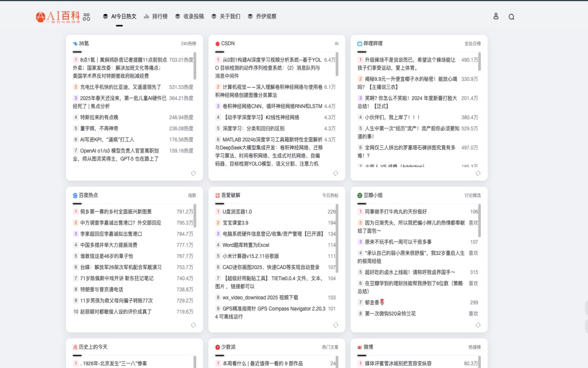Open 特朗普与普京通电话 headline
This screenshot has height=368, width=588.
[x=102, y=289]
